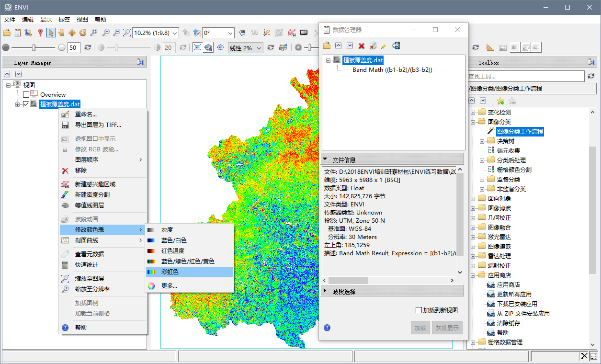Click the Rotate view tool icon
This screenshot has width=601, height=364.
pyautogui.click(x=82, y=33)
